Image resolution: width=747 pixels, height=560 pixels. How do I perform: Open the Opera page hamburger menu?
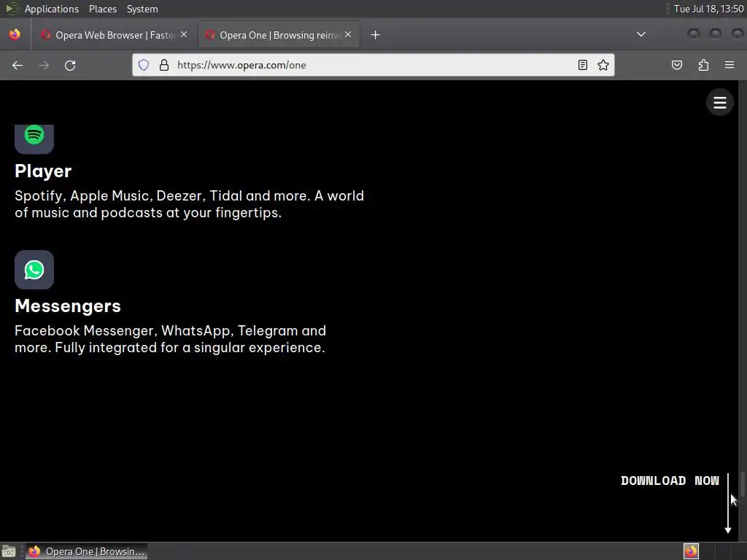point(719,102)
